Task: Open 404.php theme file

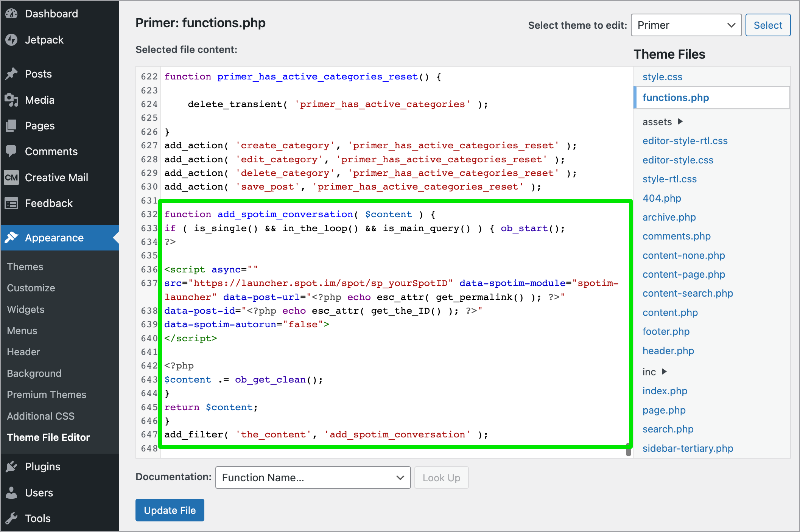Action: pos(661,198)
